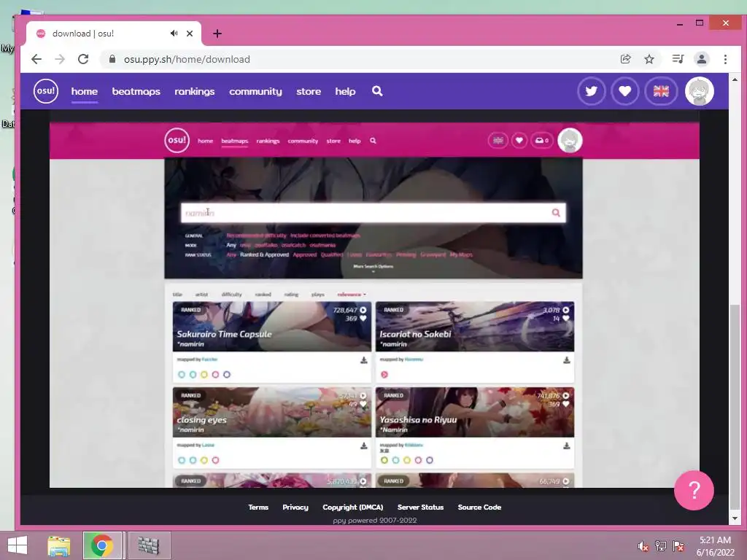Download the closing eyes beatmap

[x=363, y=446]
